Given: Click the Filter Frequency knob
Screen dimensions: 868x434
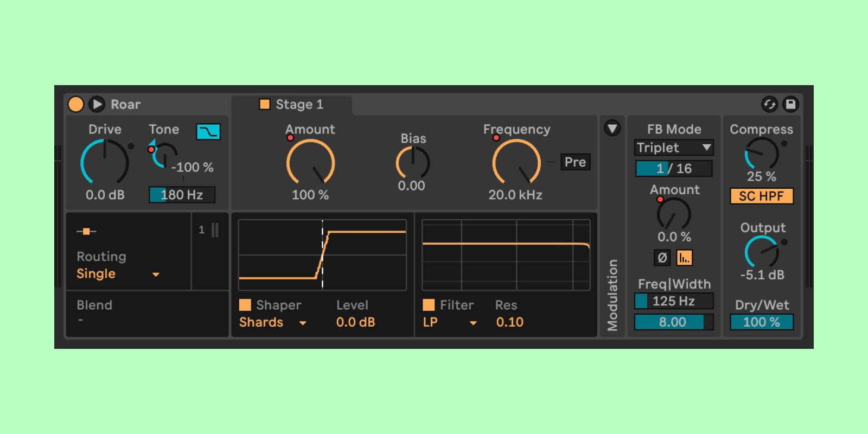Looking at the screenshot, I should [516, 162].
